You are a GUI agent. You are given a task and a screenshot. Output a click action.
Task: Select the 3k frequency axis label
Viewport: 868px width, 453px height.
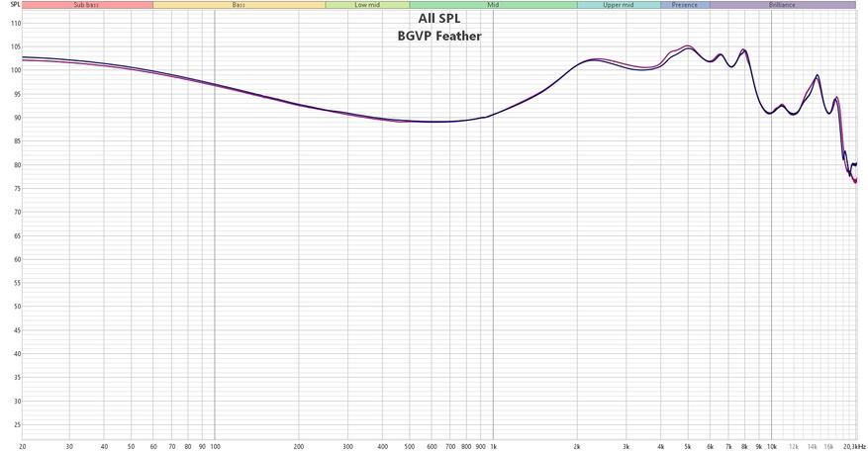click(x=627, y=446)
